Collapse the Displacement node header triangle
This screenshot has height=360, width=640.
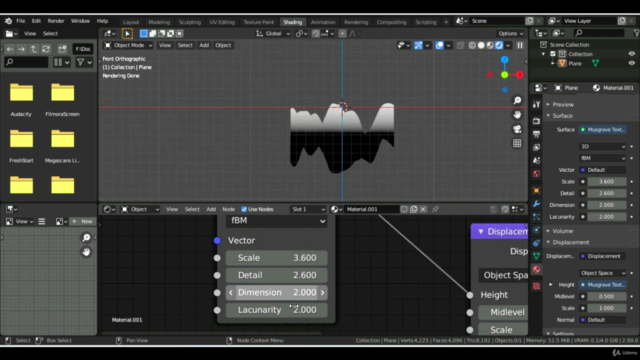click(x=481, y=232)
